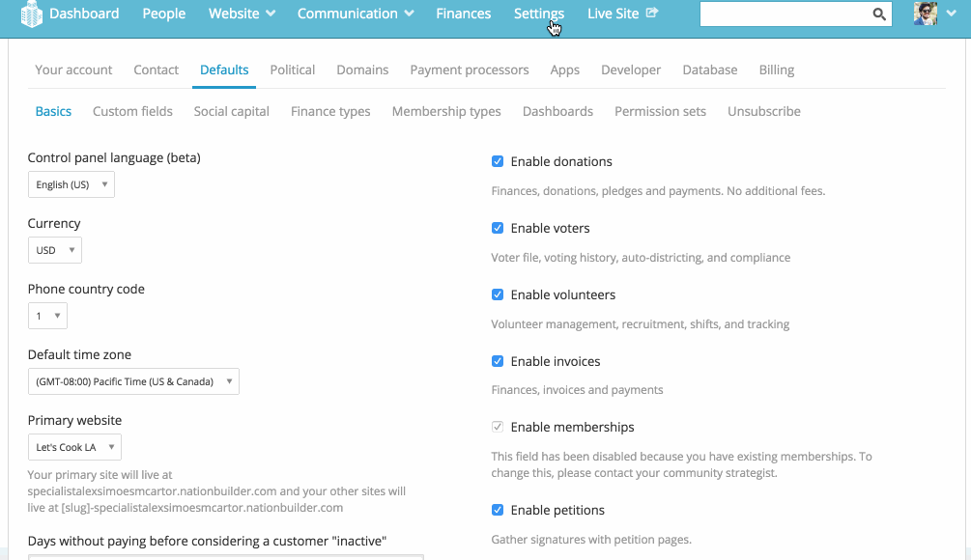971x560 pixels.
Task: Open the Apps tab
Action: [565, 70]
